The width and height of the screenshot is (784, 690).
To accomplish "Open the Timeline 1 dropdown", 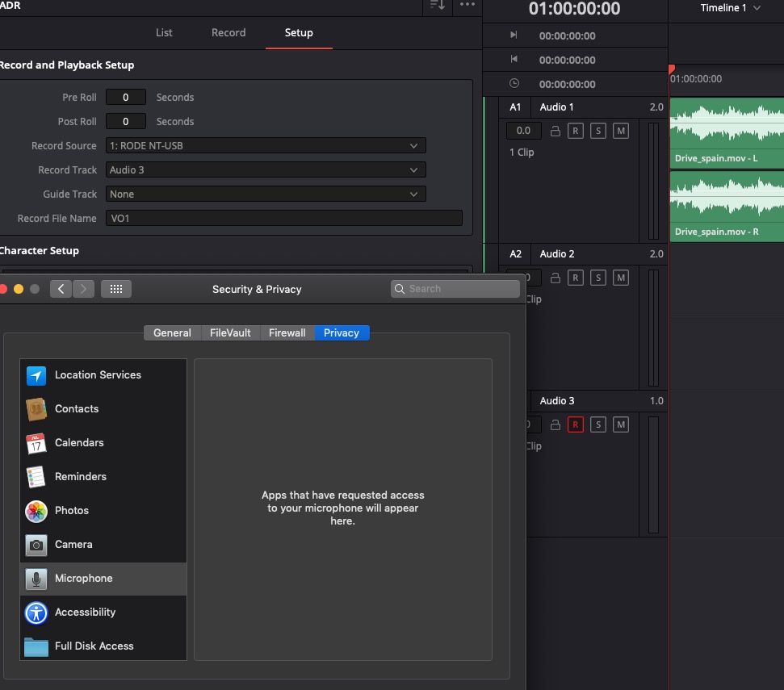I will coord(730,8).
